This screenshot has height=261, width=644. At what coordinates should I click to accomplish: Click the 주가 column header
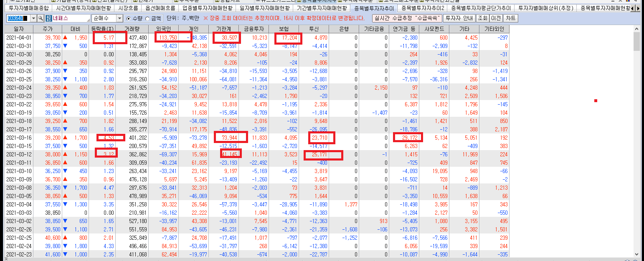pos(48,29)
